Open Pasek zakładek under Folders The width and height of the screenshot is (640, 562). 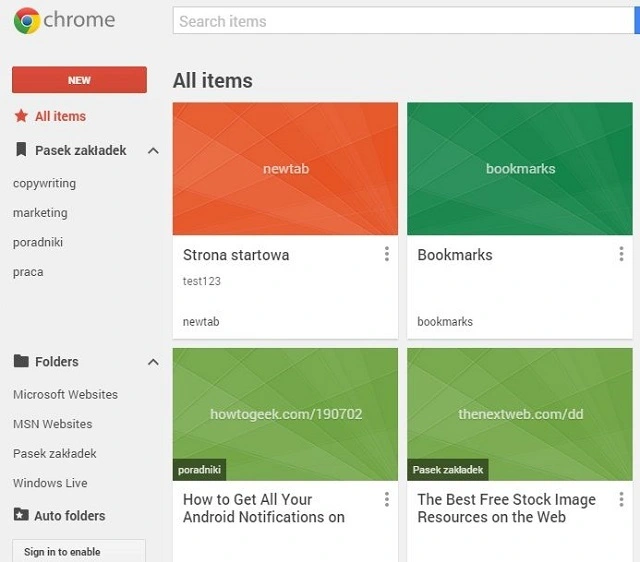point(55,453)
